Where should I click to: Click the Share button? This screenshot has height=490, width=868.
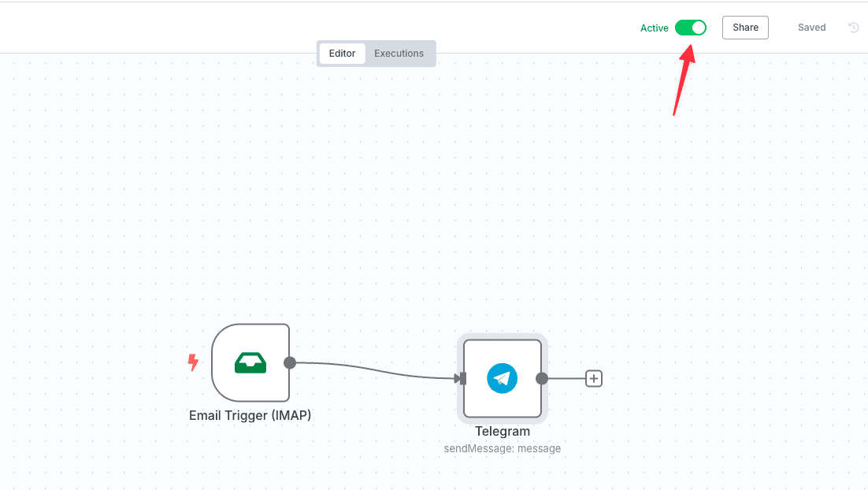(x=745, y=28)
